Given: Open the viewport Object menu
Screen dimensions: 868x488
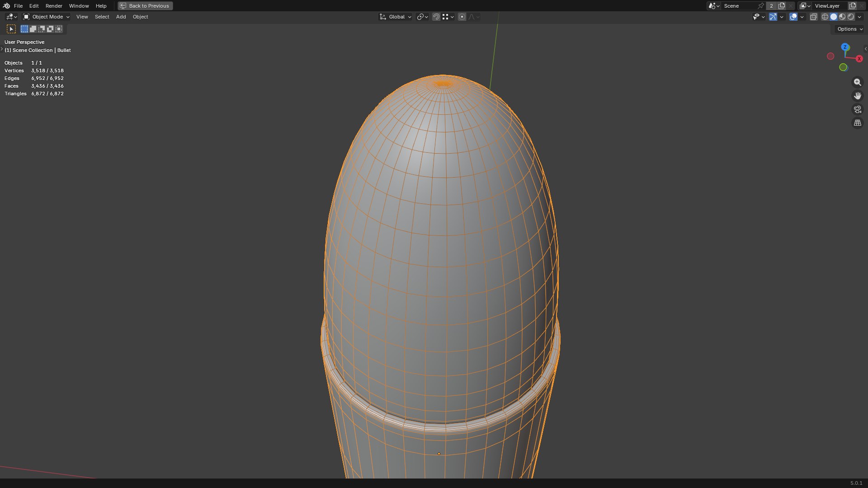Looking at the screenshot, I should tap(140, 17).
